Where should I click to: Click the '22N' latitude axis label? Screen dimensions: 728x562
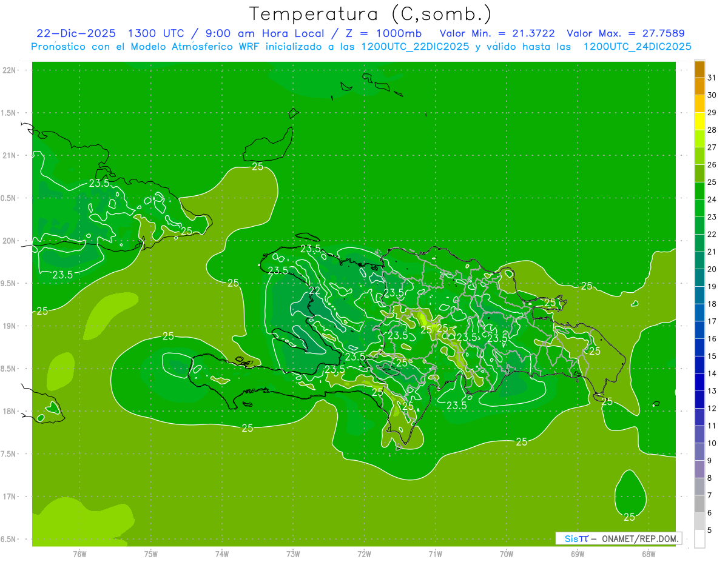tap(8, 70)
